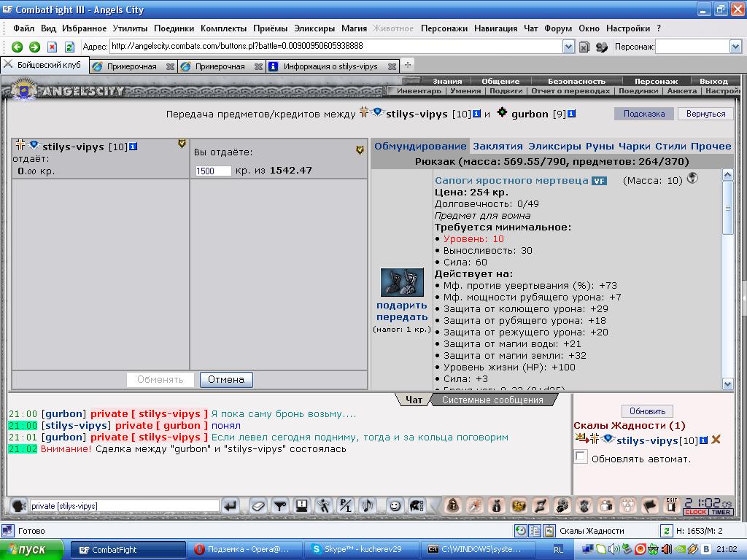The height and width of the screenshot is (560, 747).
Task: Click inventory scrollbar down arrow
Action: click(x=727, y=384)
